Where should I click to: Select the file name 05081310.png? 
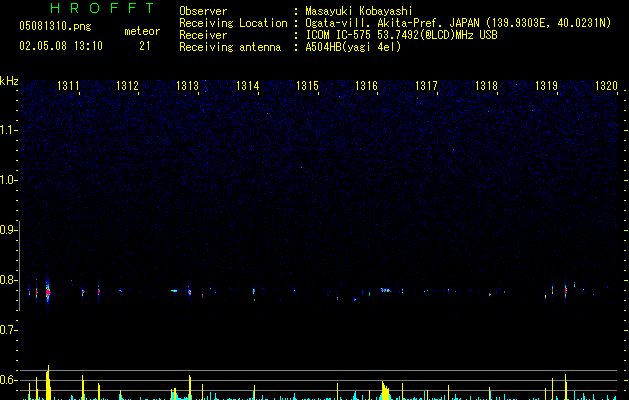click(x=55, y=26)
